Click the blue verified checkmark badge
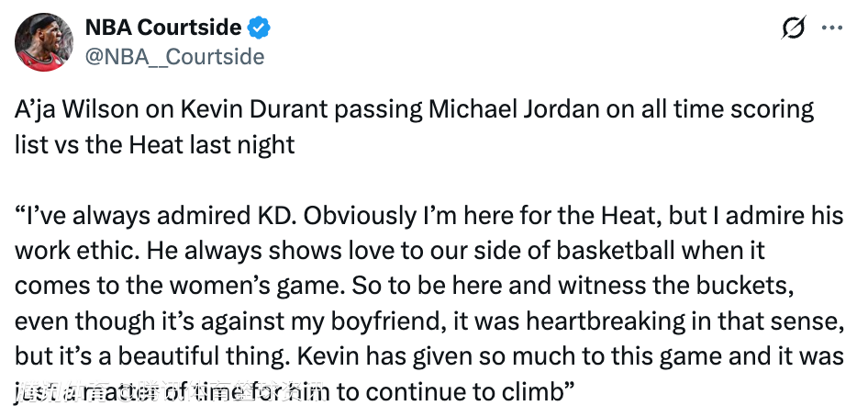 click(x=260, y=28)
